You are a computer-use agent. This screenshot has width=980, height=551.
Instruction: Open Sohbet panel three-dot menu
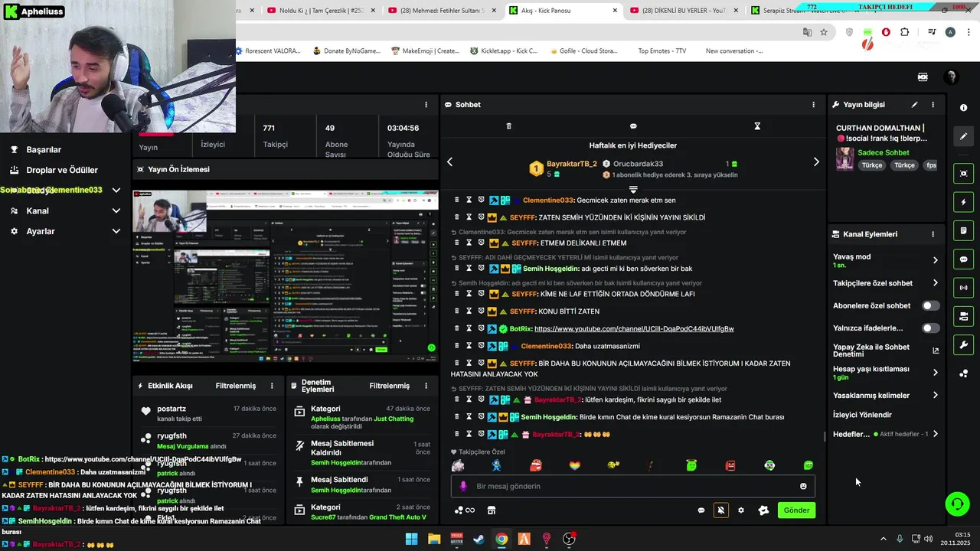(x=814, y=105)
